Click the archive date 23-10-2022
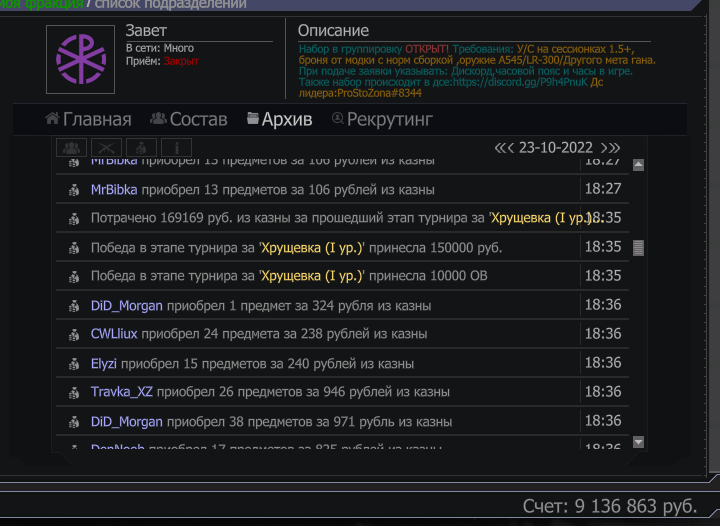The height and width of the screenshot is (526, 720). [x=556, y=148]
